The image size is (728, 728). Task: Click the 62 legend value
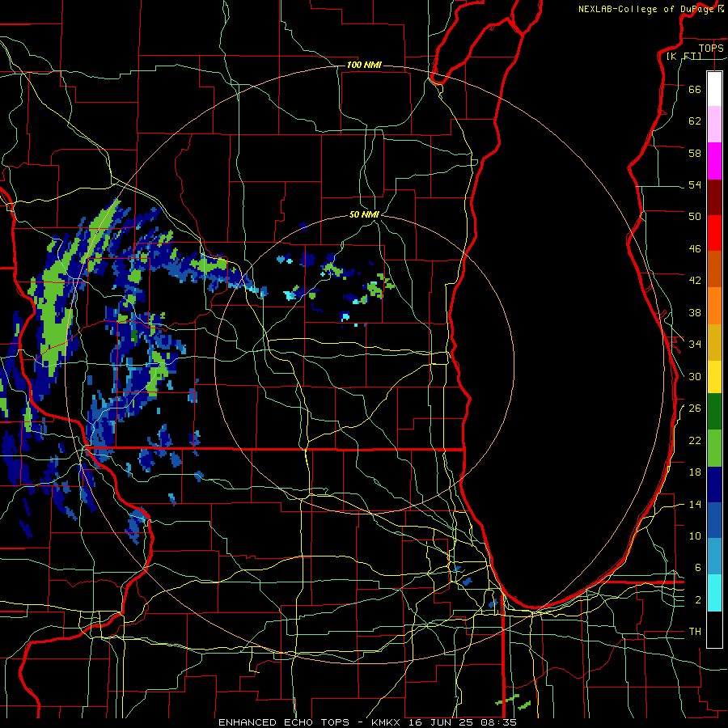point(695,121)
